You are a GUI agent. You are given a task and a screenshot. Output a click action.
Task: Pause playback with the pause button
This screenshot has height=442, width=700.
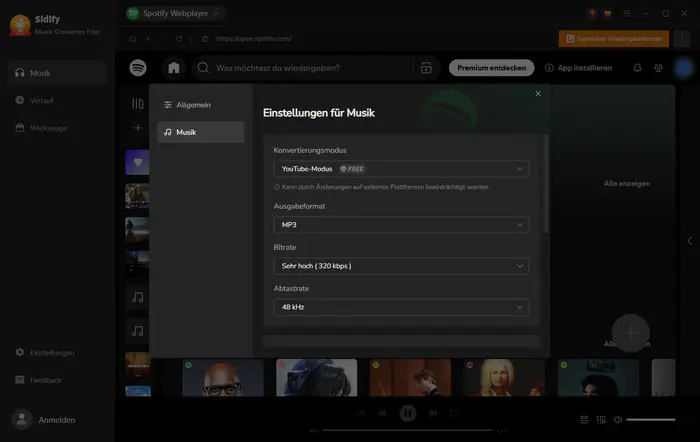pyautogui.click(x=408, y=413)
